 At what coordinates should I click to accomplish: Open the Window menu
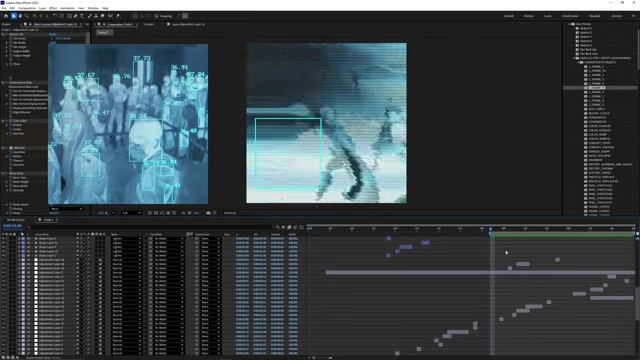[x=93, y=8]
